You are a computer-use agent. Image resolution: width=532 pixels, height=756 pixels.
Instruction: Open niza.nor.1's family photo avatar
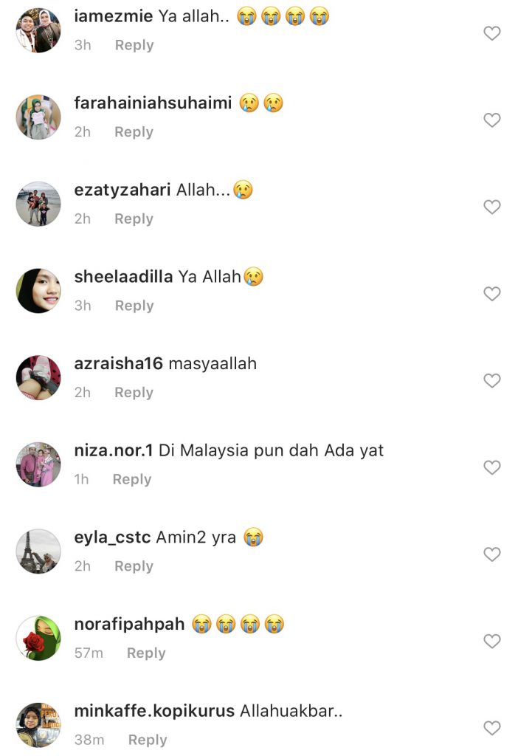point(38,464)
